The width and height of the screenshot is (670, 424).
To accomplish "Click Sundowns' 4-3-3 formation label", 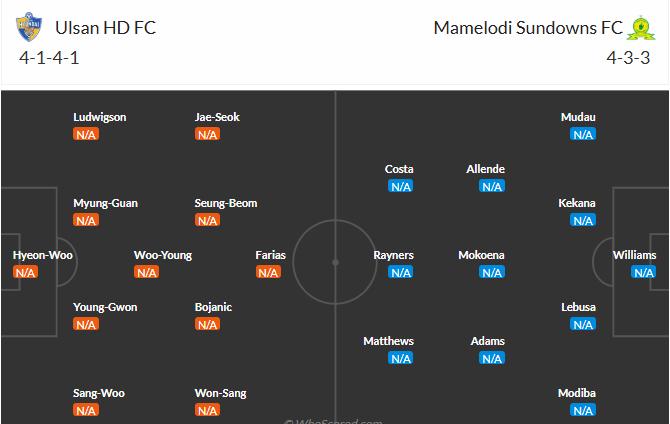I will [x=628, y=58].
